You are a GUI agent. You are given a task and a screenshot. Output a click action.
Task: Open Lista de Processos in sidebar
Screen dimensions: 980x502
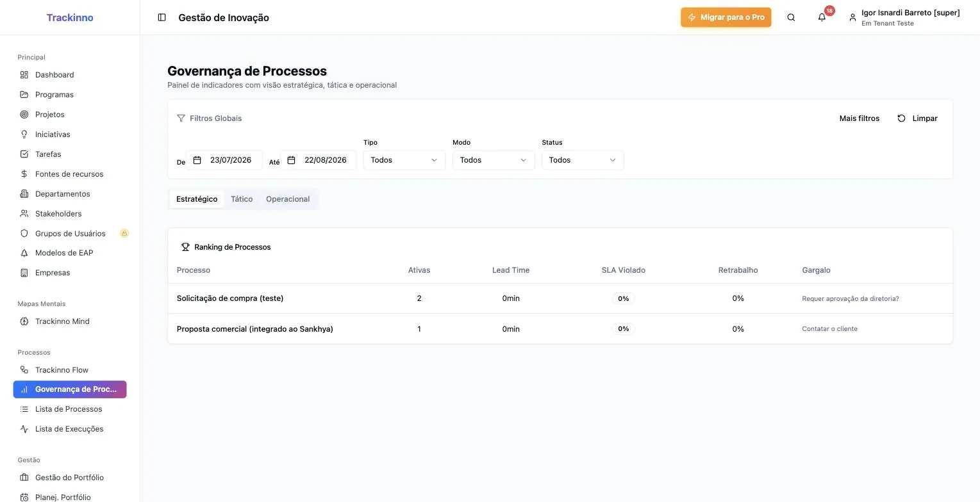pyautogui.click(x=70, y=409)
